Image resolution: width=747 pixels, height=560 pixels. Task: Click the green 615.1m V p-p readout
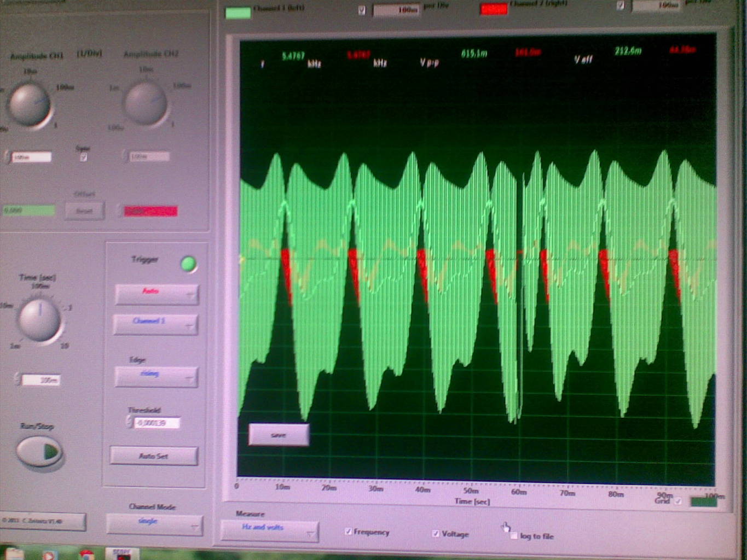(474, 54)
